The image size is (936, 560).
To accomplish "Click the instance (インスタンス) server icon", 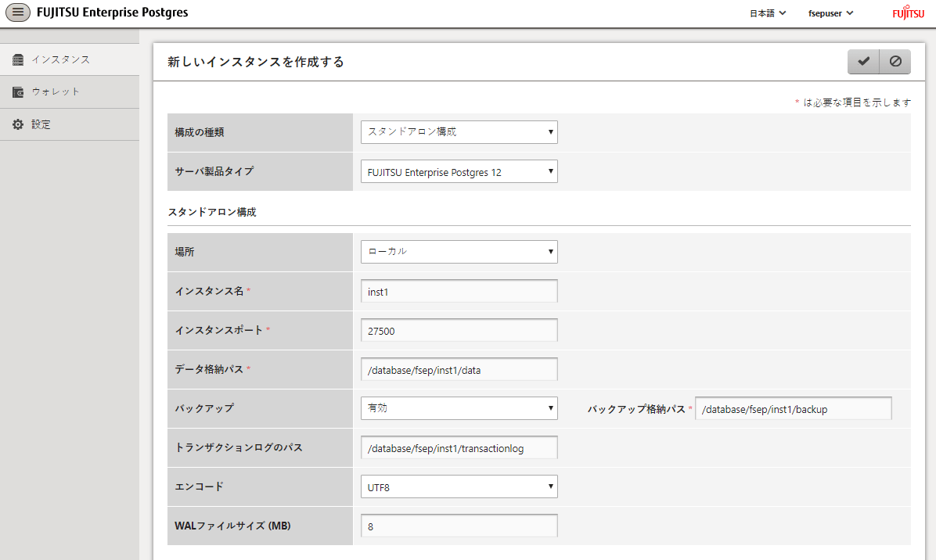I will pyautogui.click(x=18, y=59).
